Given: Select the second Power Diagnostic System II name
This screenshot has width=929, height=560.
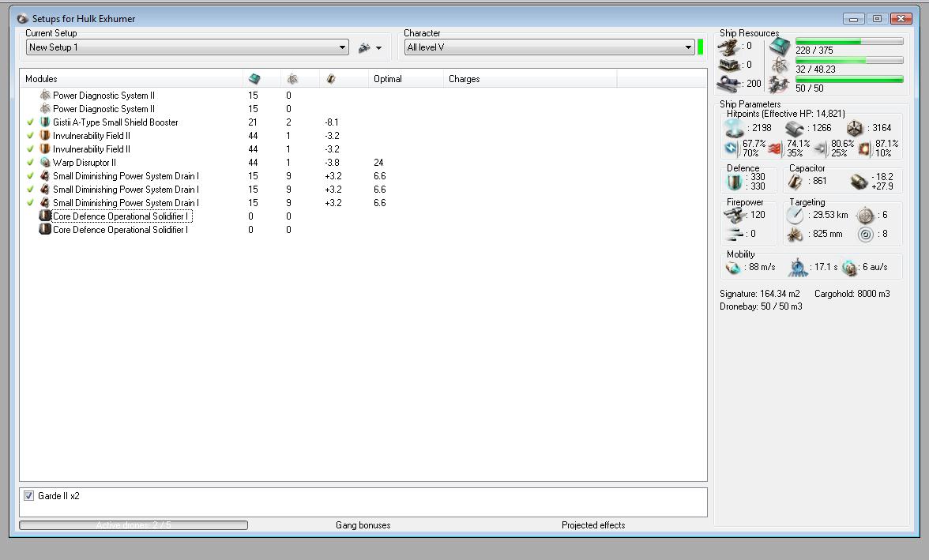Looking at the screenshot, I should pos(103,108).
